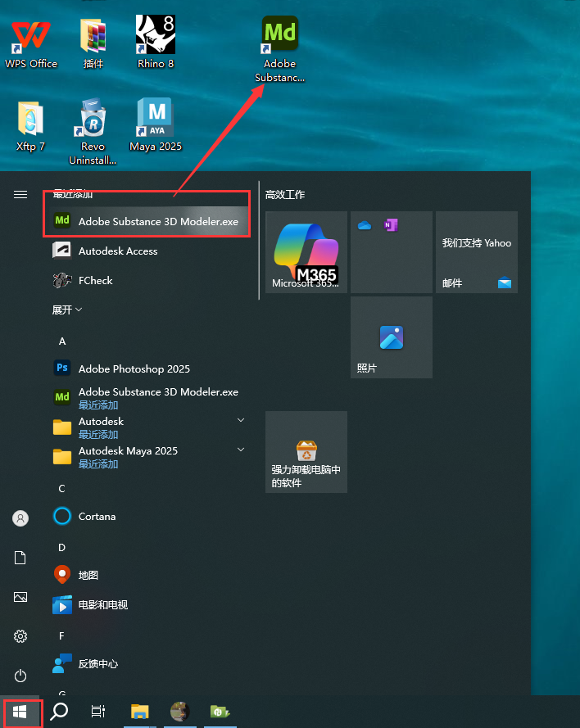Click the OneNote icon in tile folder
This screenshot has height=728, width=580.
click(x=391, y=225)
